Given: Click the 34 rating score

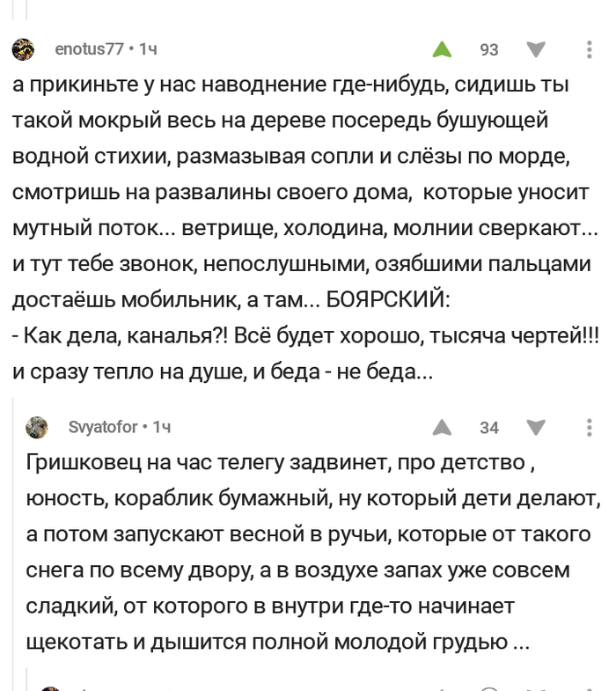Looking at the screenshot, I should [x=488, y=428].
